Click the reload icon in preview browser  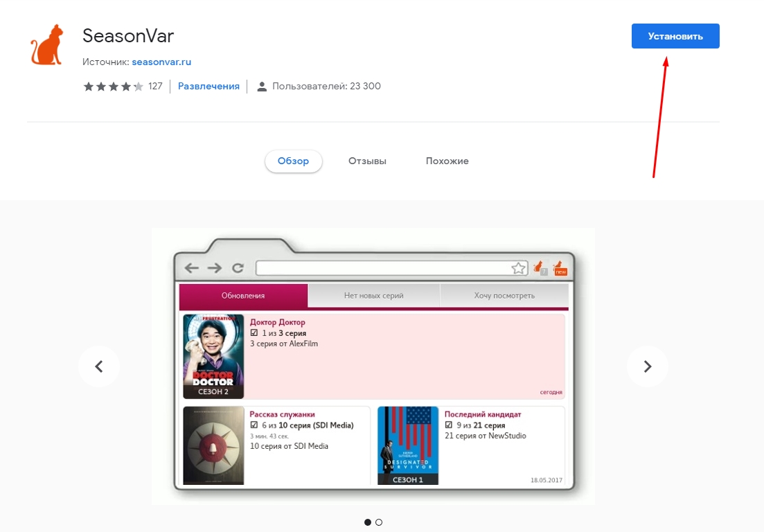238,268
